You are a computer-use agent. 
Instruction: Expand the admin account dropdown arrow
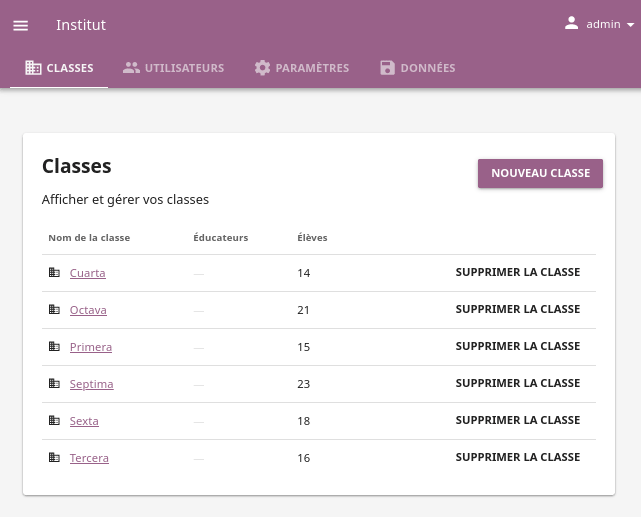click(630, 25)
